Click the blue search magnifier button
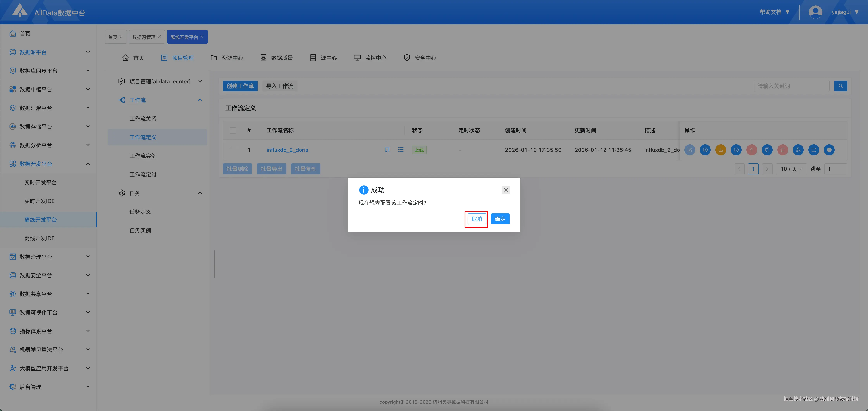Screen dimensions: 868x411 [840, 86]
